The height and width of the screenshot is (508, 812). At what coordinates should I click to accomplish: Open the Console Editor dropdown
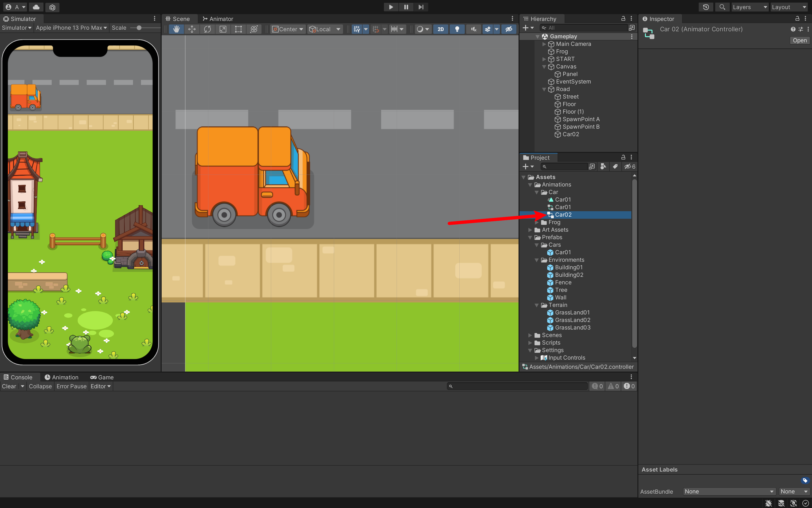point(100,386)
